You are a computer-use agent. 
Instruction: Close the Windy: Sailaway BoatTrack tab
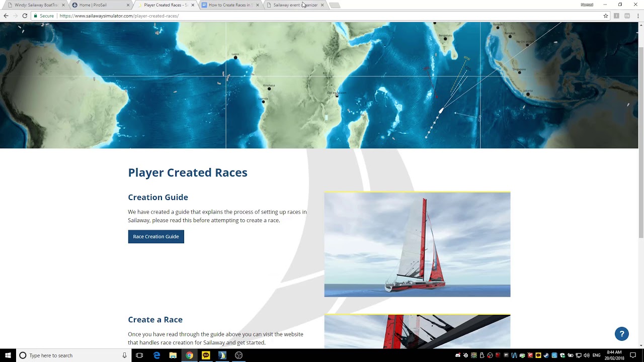[63, 5]
